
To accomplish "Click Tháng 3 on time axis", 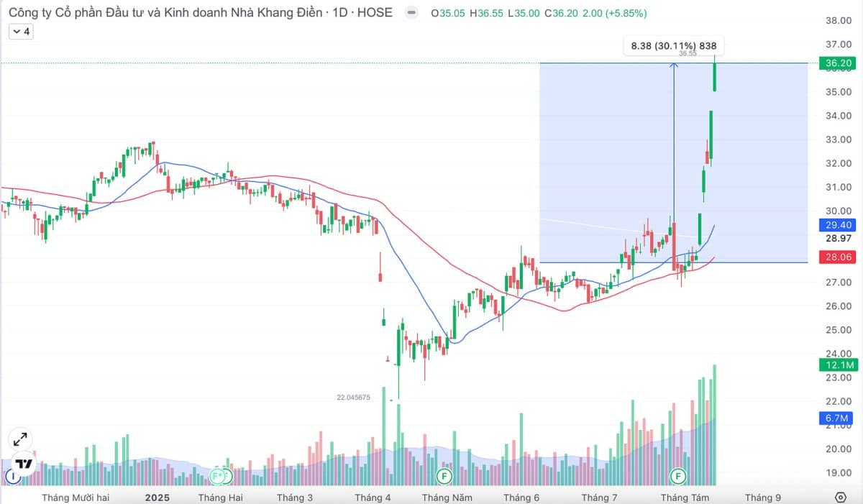I will (x=295, y=498).
